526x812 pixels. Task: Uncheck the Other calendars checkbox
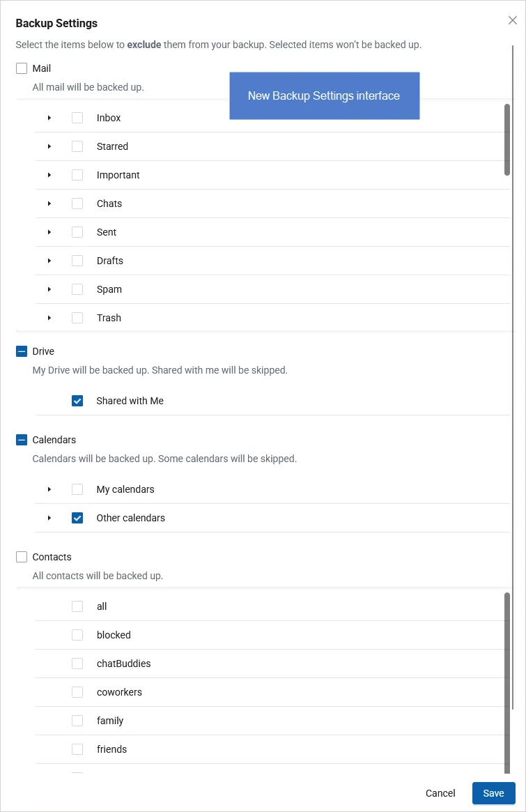tap(77, 518)
